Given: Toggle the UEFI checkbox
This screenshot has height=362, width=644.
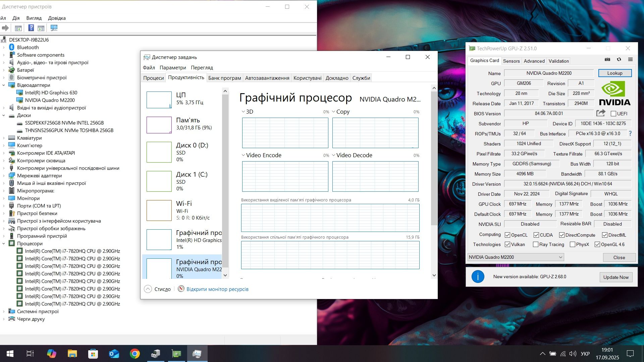Looking at the screenshot, I should coord(613,114).
